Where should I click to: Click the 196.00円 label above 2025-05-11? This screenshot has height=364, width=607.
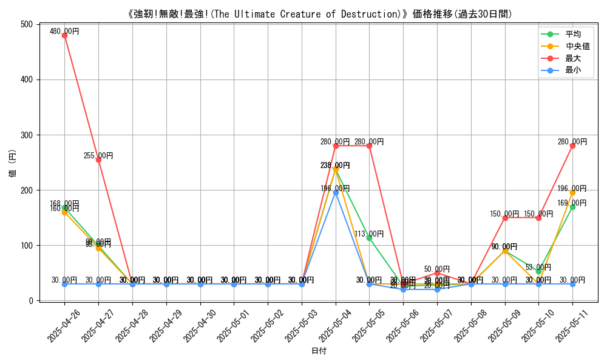[572, 189]
